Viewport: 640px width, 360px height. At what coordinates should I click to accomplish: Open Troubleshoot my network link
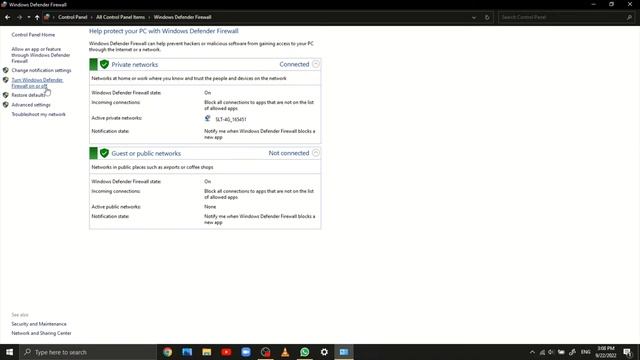point(38,114)
